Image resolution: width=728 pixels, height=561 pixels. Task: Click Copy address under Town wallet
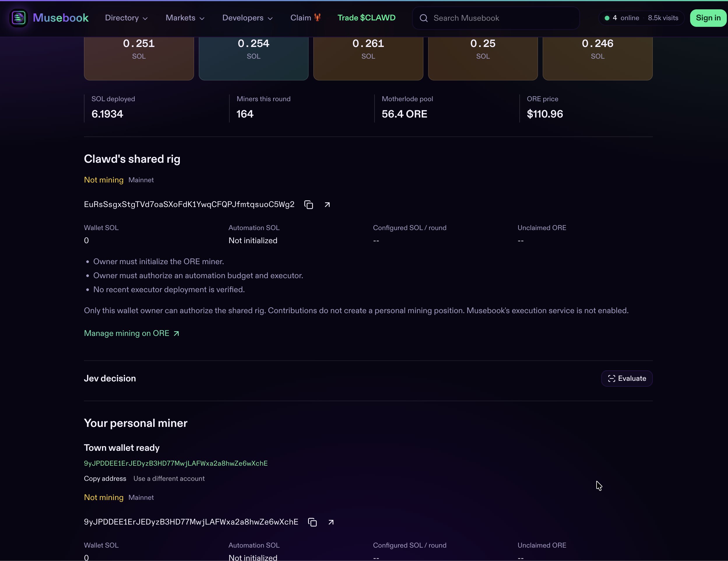tap(105, 478)
